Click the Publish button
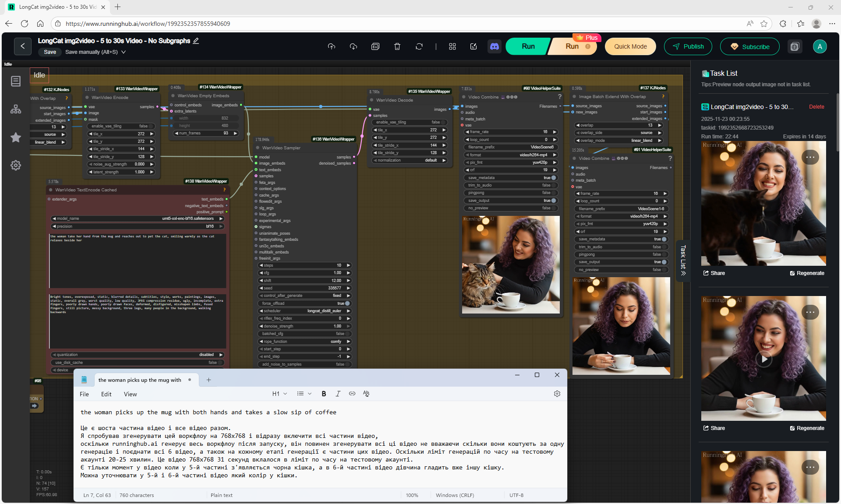The height and width of the screenshot is (504, 841). click(688, 46)
